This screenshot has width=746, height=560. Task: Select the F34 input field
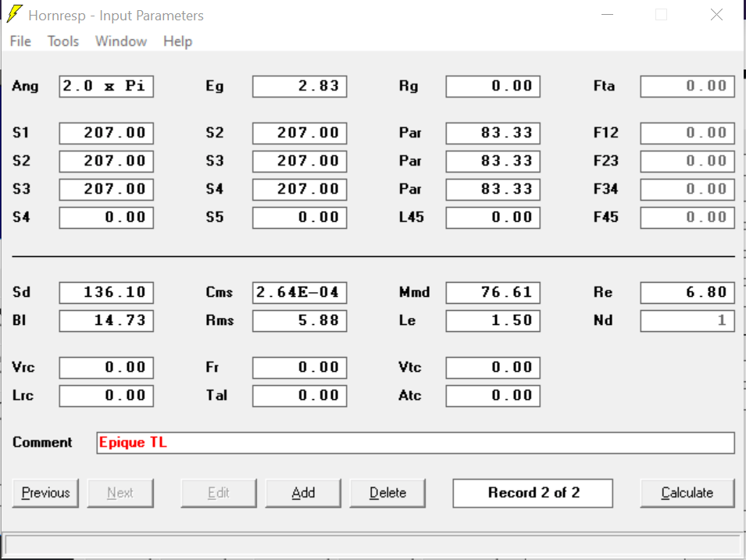pyautogui.click(x=687, y=189)
